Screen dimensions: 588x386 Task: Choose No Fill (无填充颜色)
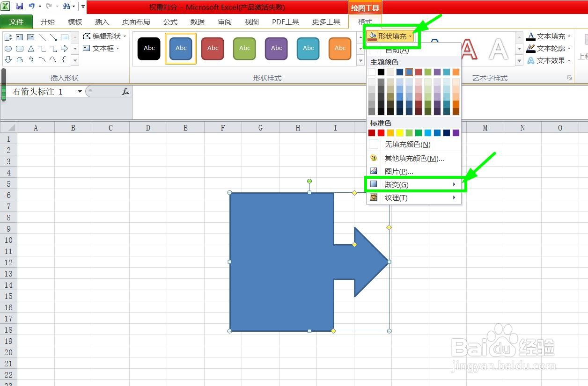pyautogui.click(x=414, y=145)
